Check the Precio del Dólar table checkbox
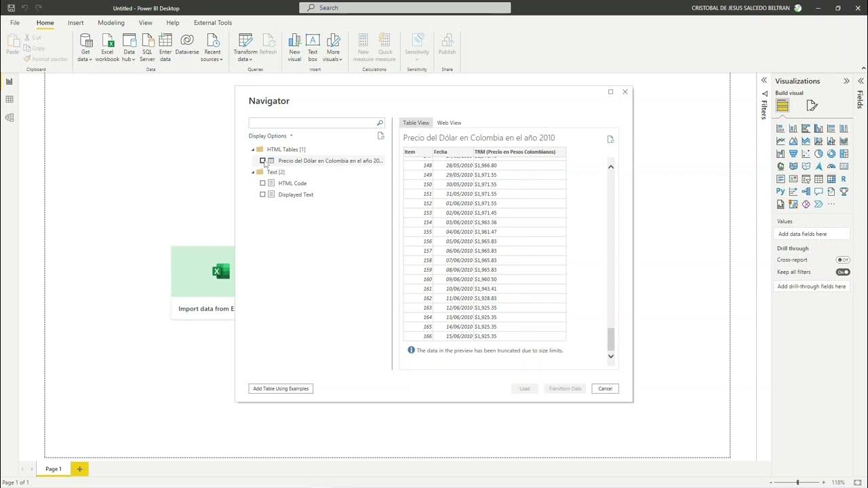Viewport: 868px width, 488px height. point(263,161)
